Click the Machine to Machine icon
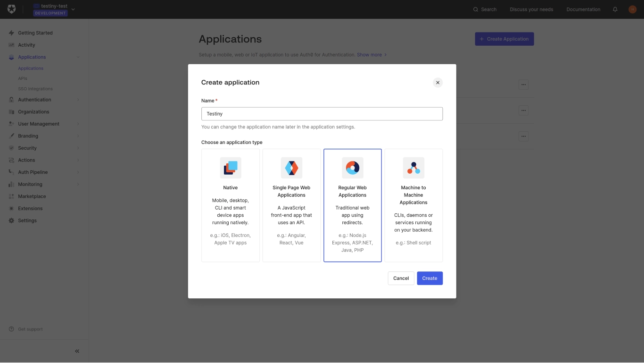This screenshot has height=363, width=644. pos(413,168)
